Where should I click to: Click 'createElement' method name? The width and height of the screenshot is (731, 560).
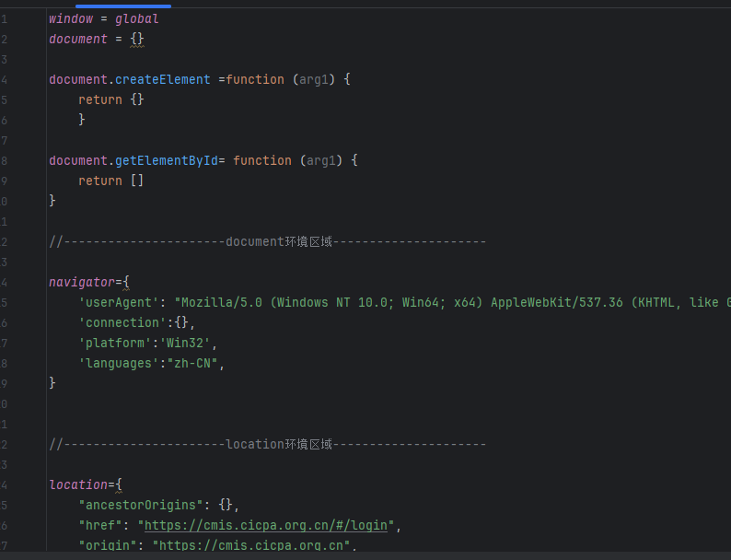(163, 80)
